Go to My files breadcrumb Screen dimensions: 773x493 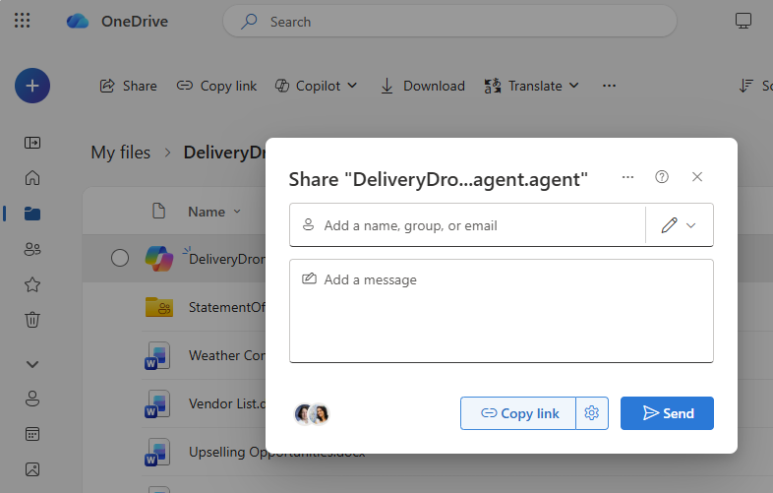tap(120, 153)
